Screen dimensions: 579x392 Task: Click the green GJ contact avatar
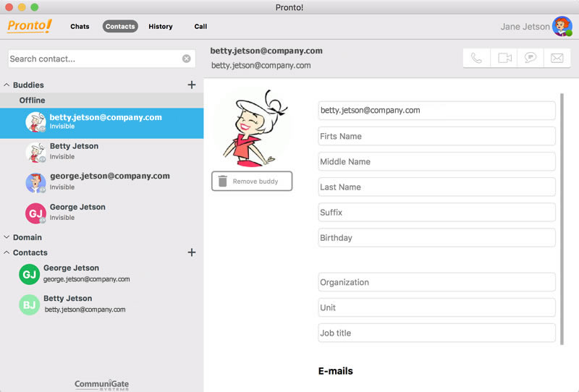[x=29, y=274]
